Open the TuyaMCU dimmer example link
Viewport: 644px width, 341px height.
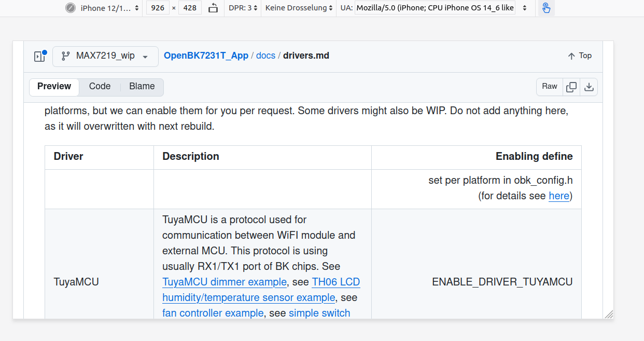[x=224, y=282]
